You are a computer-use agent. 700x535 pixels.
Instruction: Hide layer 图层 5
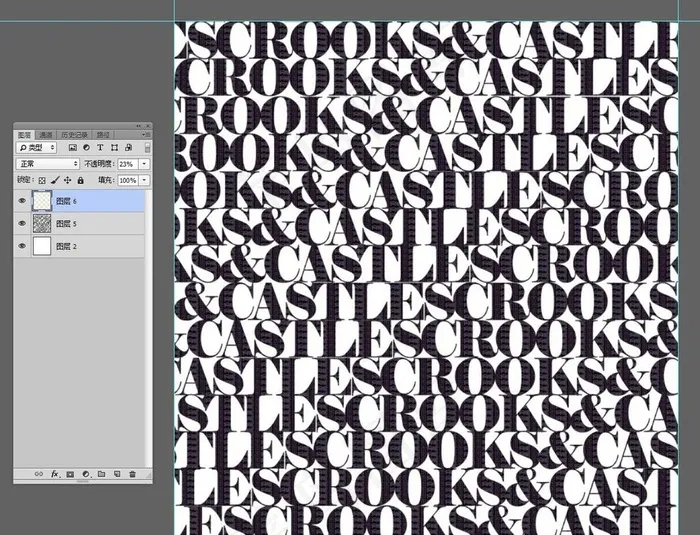[x=22, y=223]
